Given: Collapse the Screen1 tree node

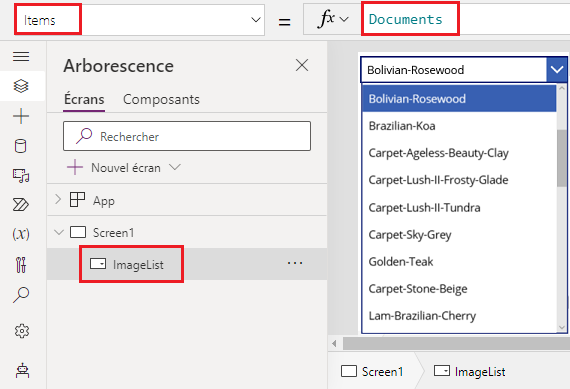Looking at the screenshot, I should (59, 232).
